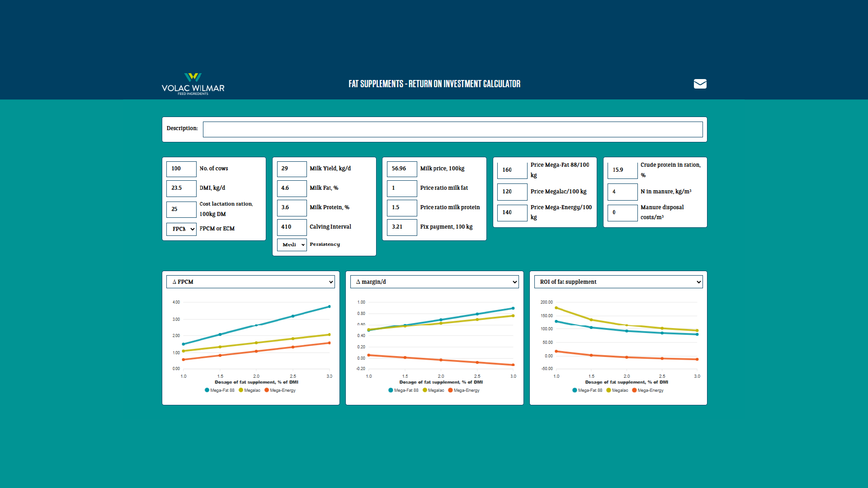Viewport: 868px width, 488px height.
Task: Open the FPCM or ECM dropdown
Action: pos(181,229)
